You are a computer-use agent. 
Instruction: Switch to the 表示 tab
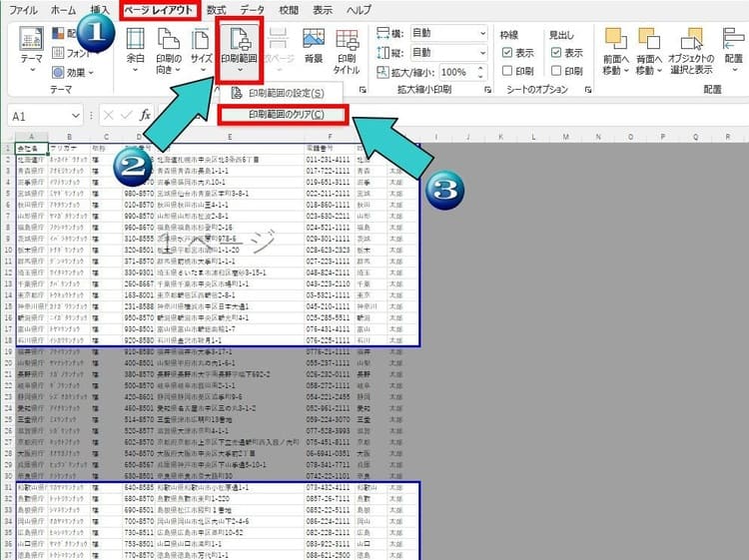pyautogui.click(x=323, y=10)
